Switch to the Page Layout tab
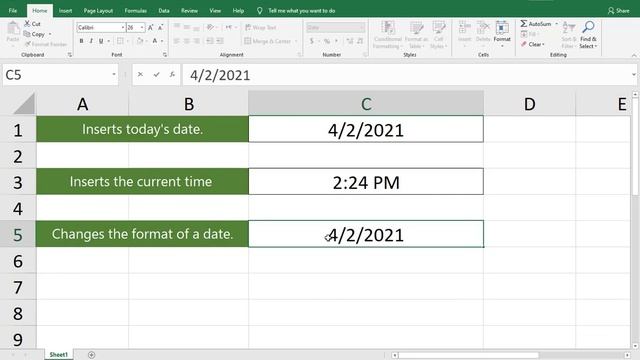Viewport: 640px width, 360px height. pos(98,11)
